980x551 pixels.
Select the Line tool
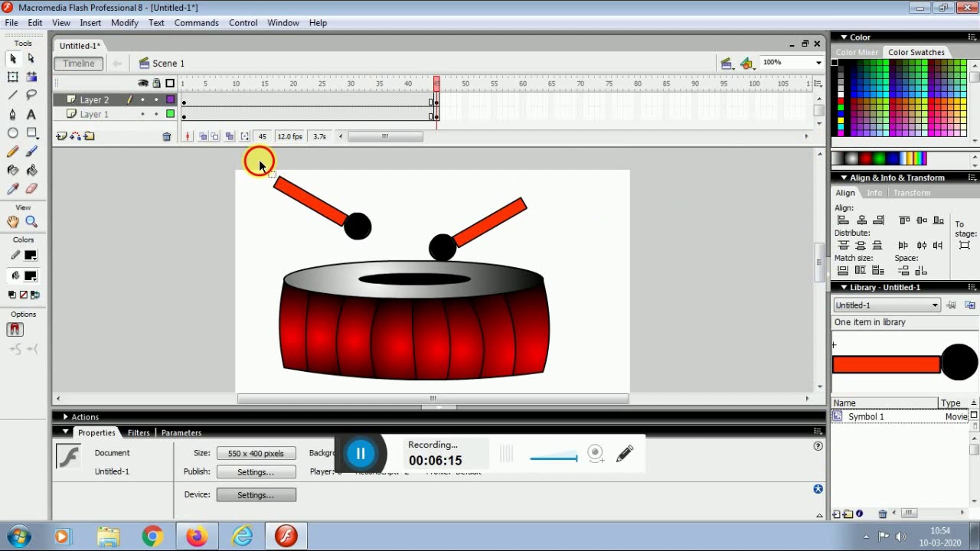click(13, 96)
